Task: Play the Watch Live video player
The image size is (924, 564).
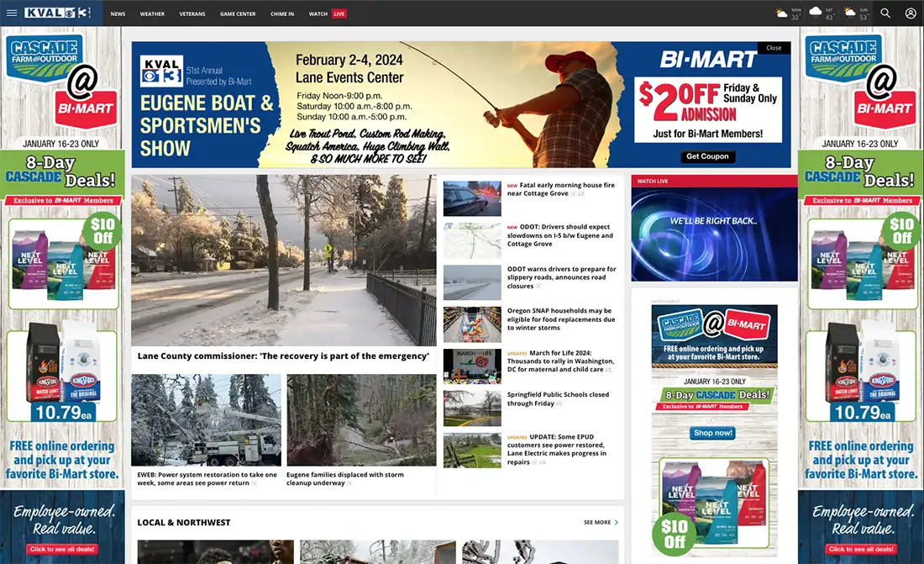Action: click(x=714, y=235)
